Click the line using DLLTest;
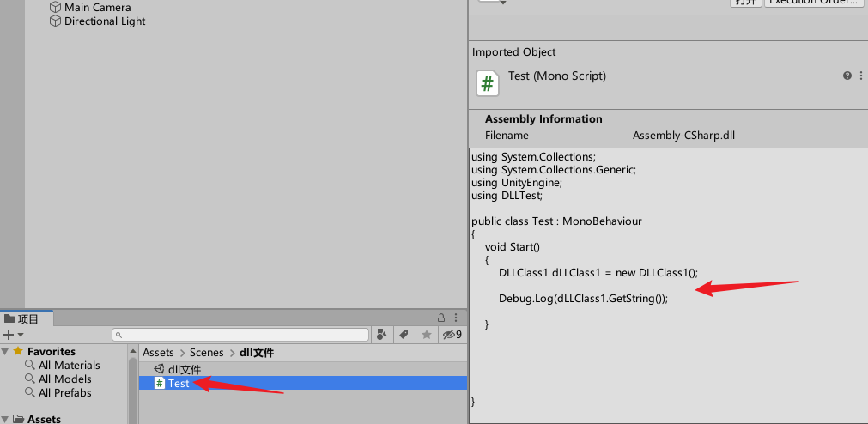 507,196
